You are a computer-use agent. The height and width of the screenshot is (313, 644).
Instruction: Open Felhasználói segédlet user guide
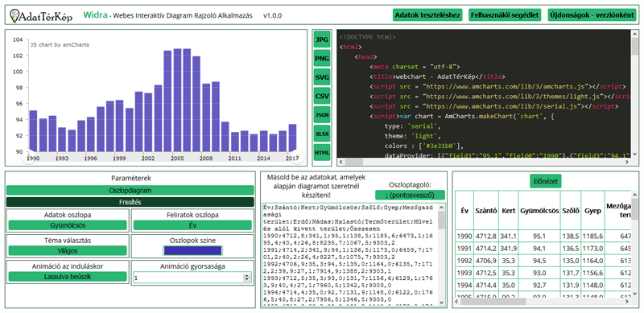pyautogui.click(x=505, y=15)
